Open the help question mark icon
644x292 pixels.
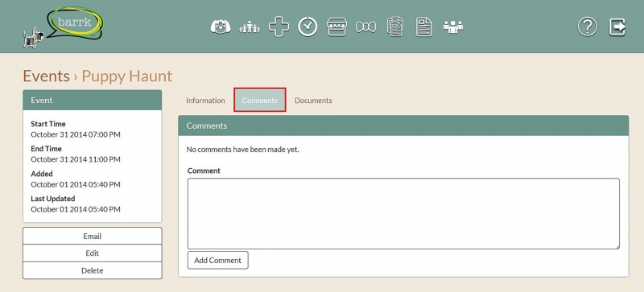588,27
